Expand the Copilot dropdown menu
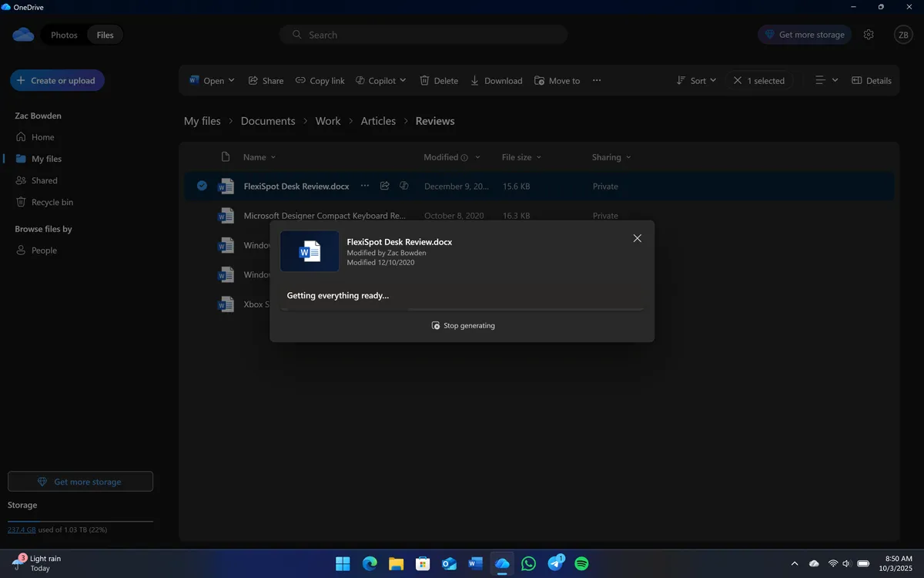The width and height of the screenshot is (924, 578). pyautogui.click(x=402, y=81)
